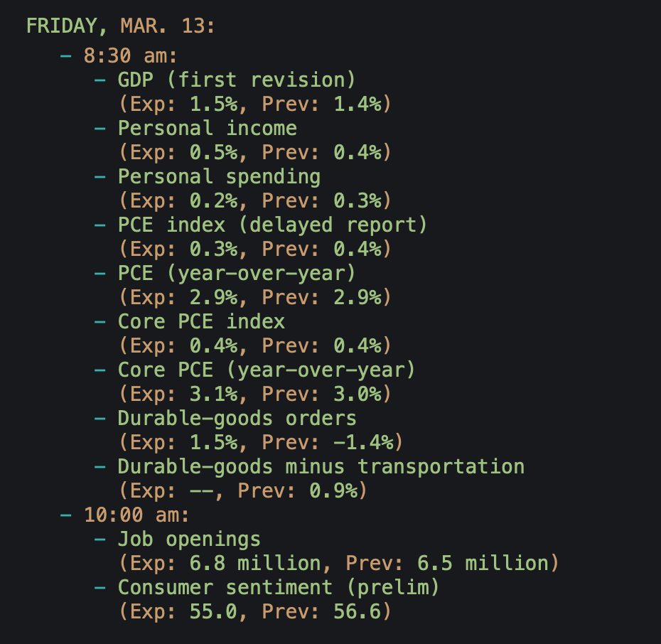Select the "Durable-goods orders" item
Image resolution: width=661 pixels, height=644 pixels.
click(x=237, y=418)
